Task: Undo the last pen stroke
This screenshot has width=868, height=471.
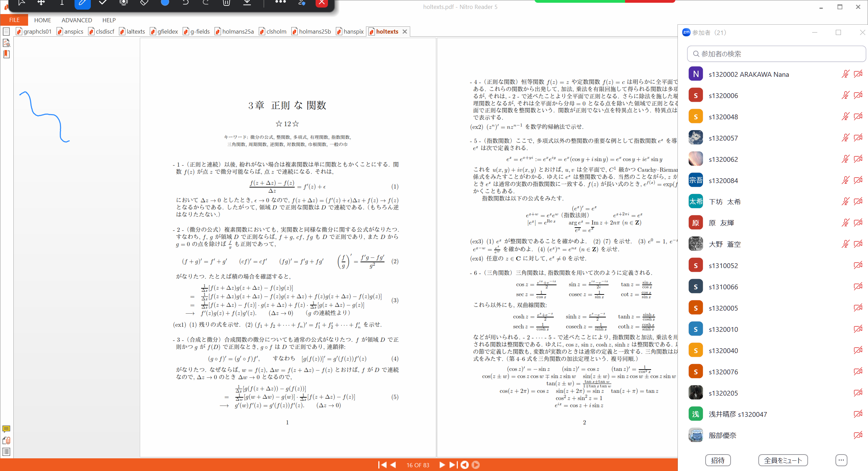Action: pos(185,3)
